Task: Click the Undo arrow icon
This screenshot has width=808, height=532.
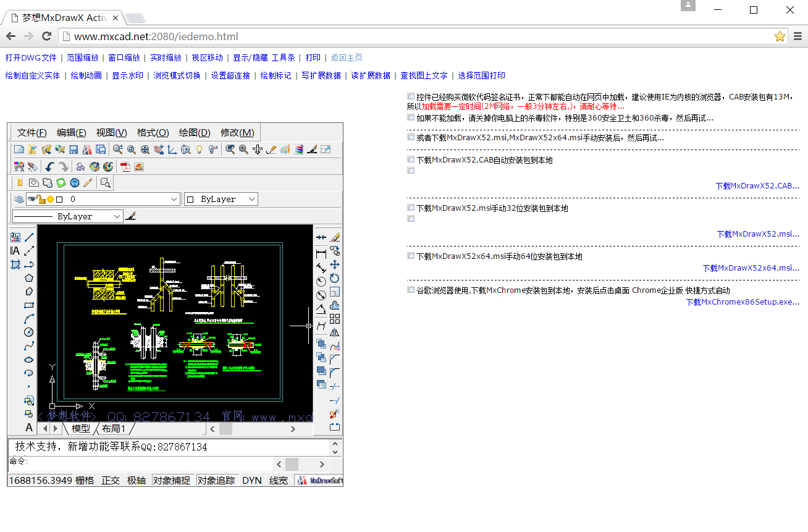Action: (49, 167)
